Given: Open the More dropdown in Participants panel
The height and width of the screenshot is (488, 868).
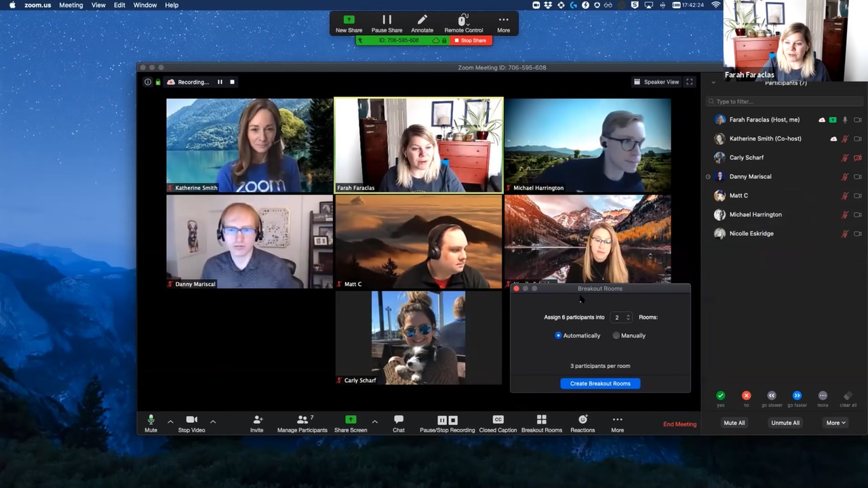Looking at the screenshot, I should pos(835,423).
